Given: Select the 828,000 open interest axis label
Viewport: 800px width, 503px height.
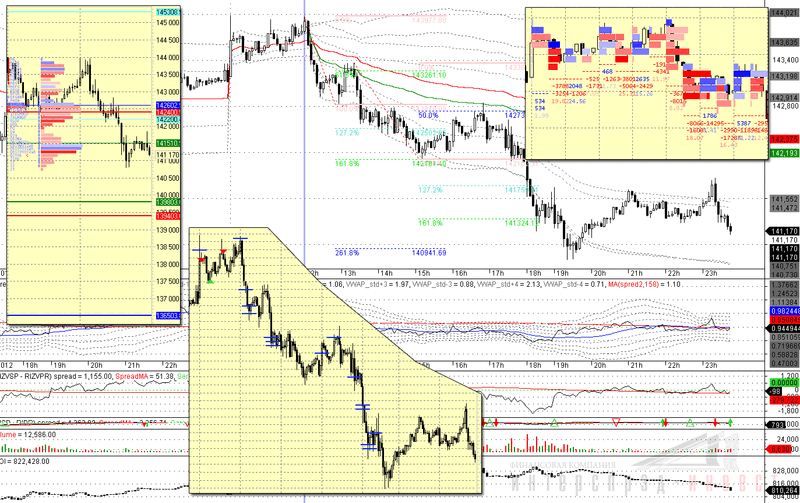Looking at the screenshot, I should pos(787,473).
